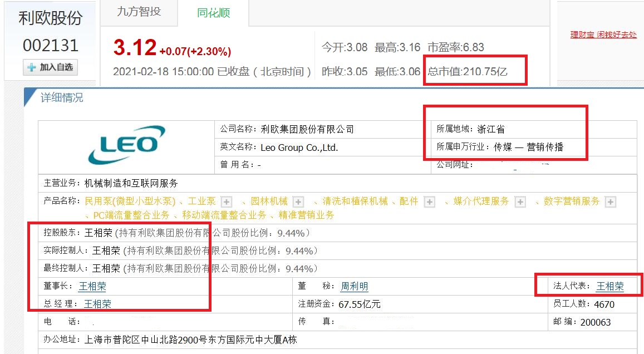Click main business 机械制造和互联网服务
644x354 pixels.
click(131, 183)
